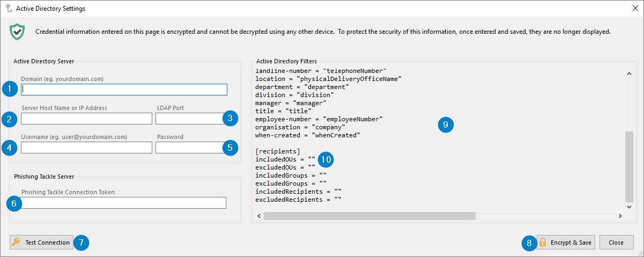Viewport: 644px width, 257px height.
Task: Click the includedGroups line
Action: 291,175
